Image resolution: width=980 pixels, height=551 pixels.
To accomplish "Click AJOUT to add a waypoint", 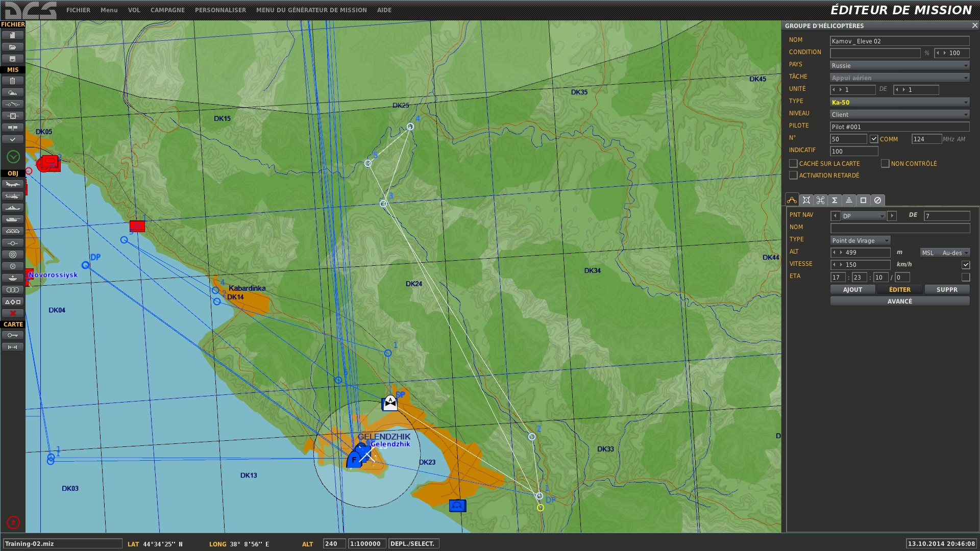I will 852,289.
